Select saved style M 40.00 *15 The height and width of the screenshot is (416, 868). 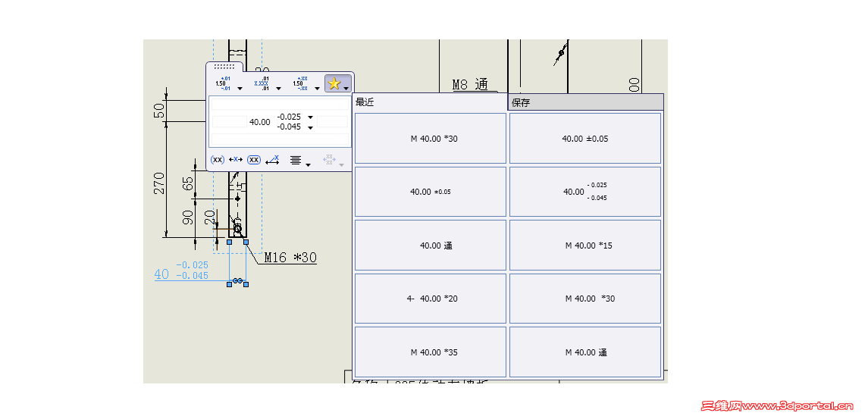[x=585, y=245]
